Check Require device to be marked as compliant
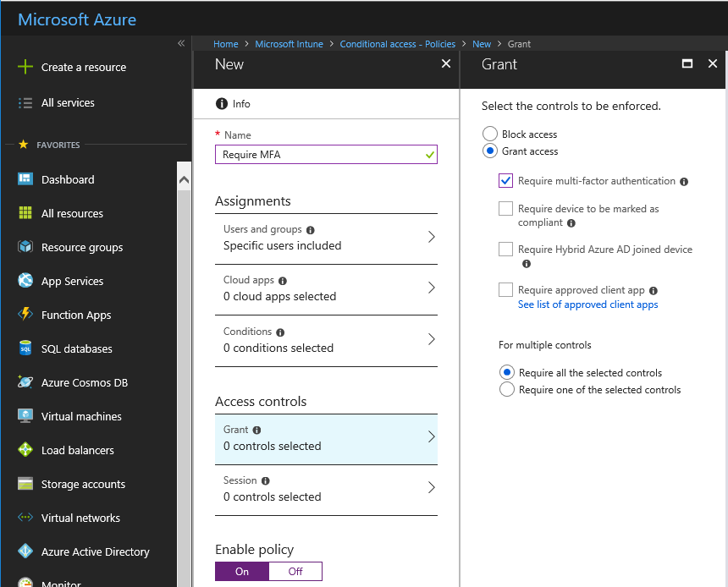The width and height of the screenshot is (728, 587). 505,208
